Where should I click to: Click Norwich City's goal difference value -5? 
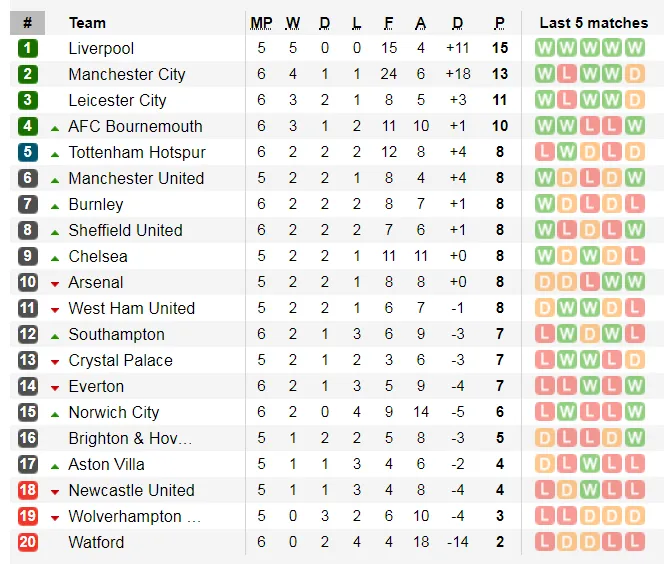(x=457, y=412)
